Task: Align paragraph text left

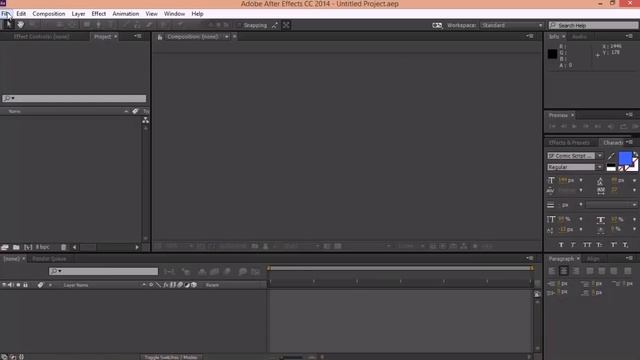Action: click(x=552, y=271)
